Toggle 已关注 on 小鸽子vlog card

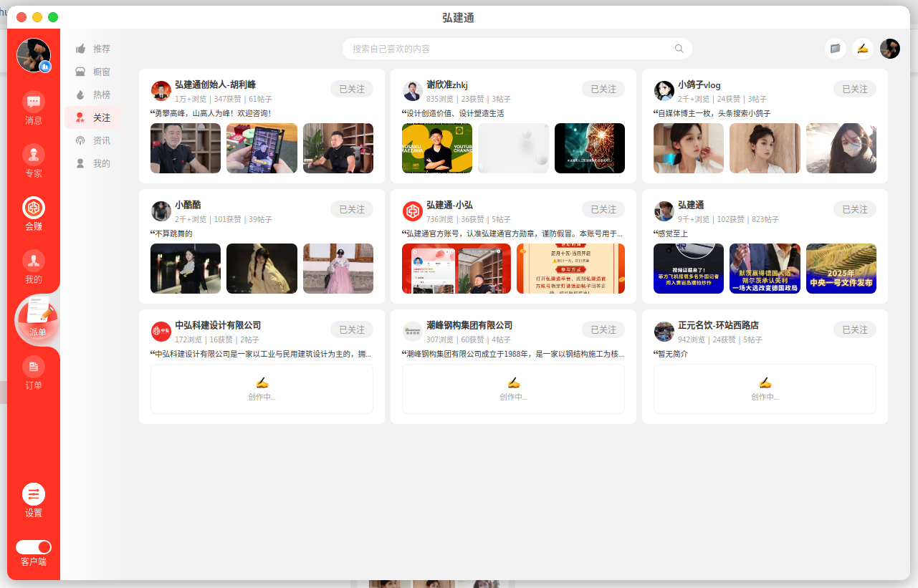pos(854,89)
